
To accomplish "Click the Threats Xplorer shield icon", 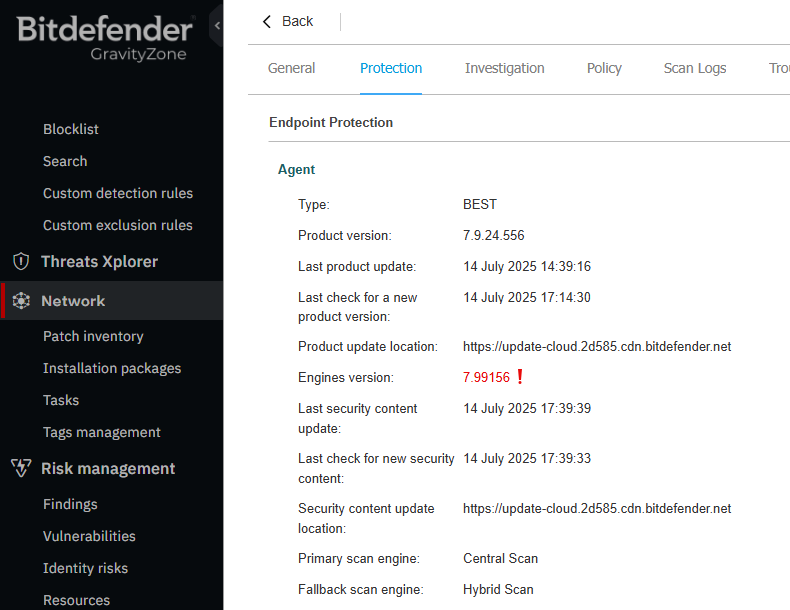I will [x=21, y=261].
